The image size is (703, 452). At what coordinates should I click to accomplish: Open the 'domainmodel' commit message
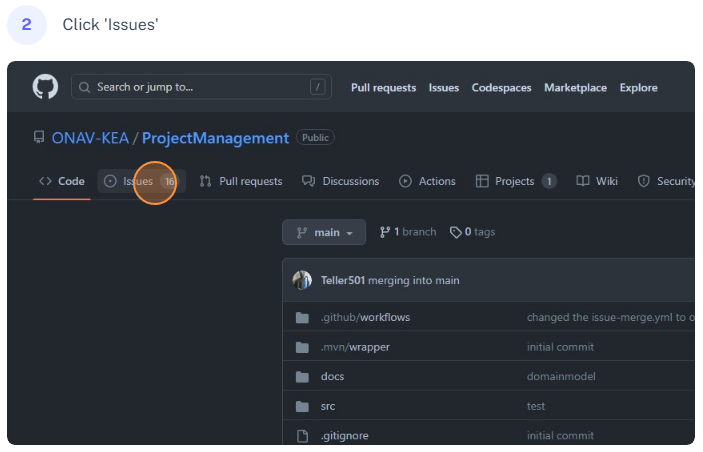pos(561,377)
